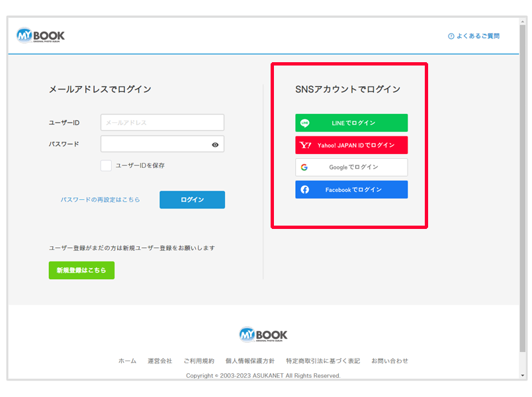Screen dimensions: 532x397
Task: Open the パスワードの再設定はこちら link
Action: pyautogui.click(x=101, y=200)
